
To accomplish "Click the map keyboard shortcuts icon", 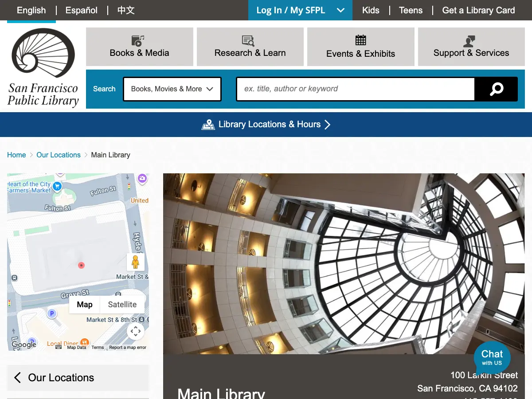I will pos(59,347).
